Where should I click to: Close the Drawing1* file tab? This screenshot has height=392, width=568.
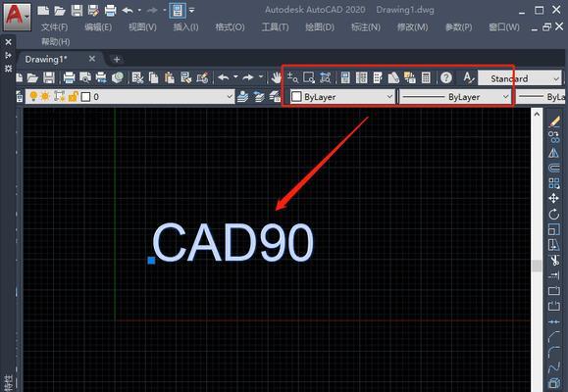click(x=92, y=59)
